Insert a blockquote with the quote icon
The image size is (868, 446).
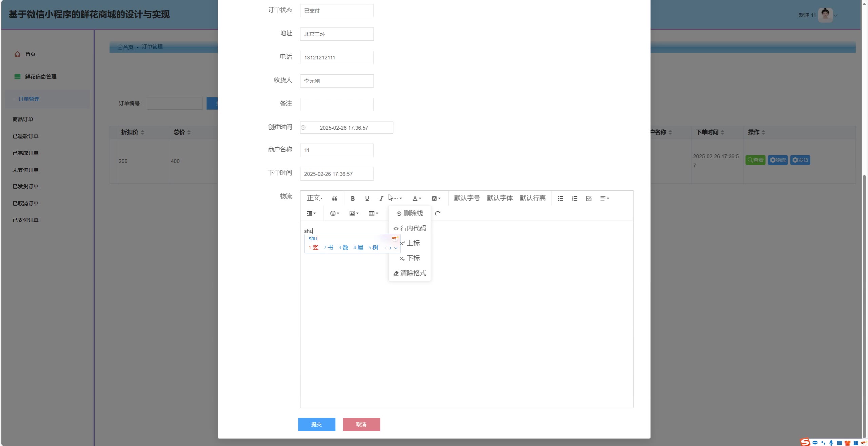(335, 199)
